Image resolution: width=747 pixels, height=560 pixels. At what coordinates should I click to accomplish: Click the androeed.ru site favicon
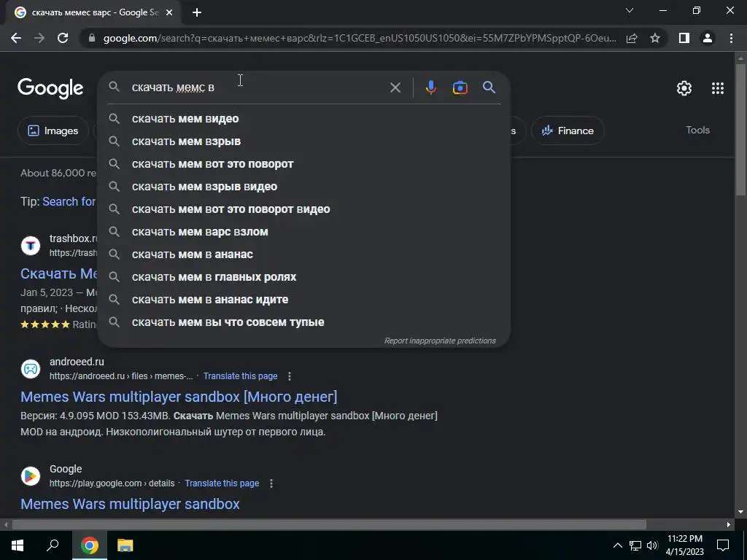point(31,369)
